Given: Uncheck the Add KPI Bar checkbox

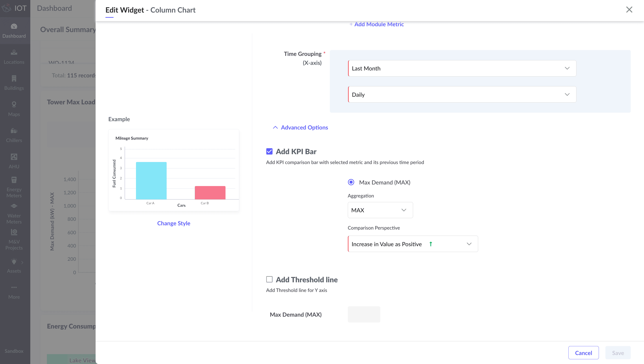Looking at the screenshot, I should click(x=269, y=151).
